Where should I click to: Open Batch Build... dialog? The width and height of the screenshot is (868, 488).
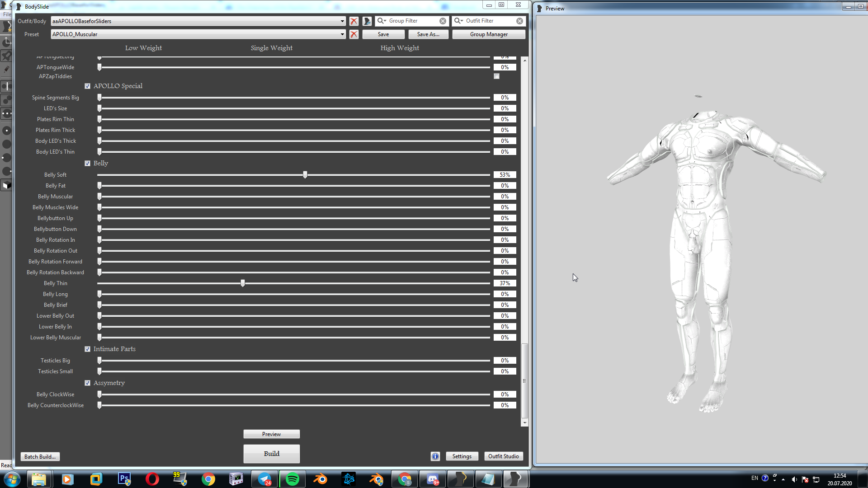click(x=40, y=457)
